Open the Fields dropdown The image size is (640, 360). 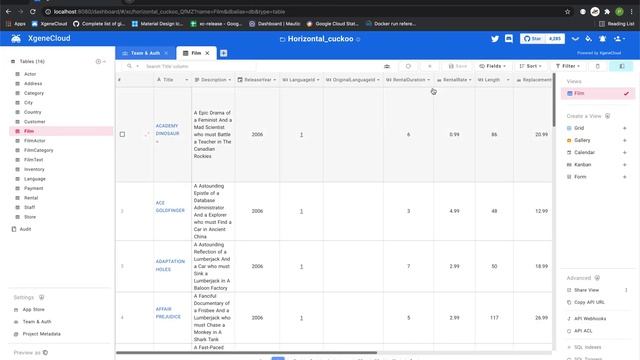pos(493,66)
